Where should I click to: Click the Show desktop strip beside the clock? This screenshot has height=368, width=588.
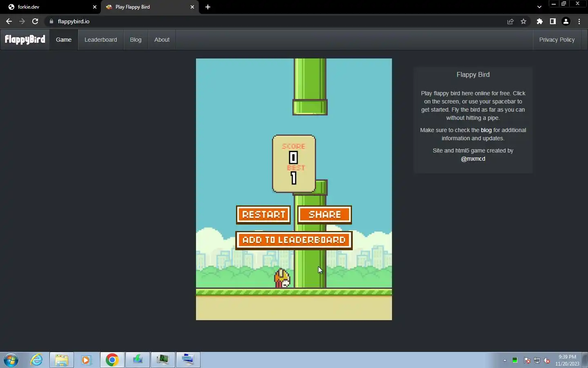click(585, 360)
